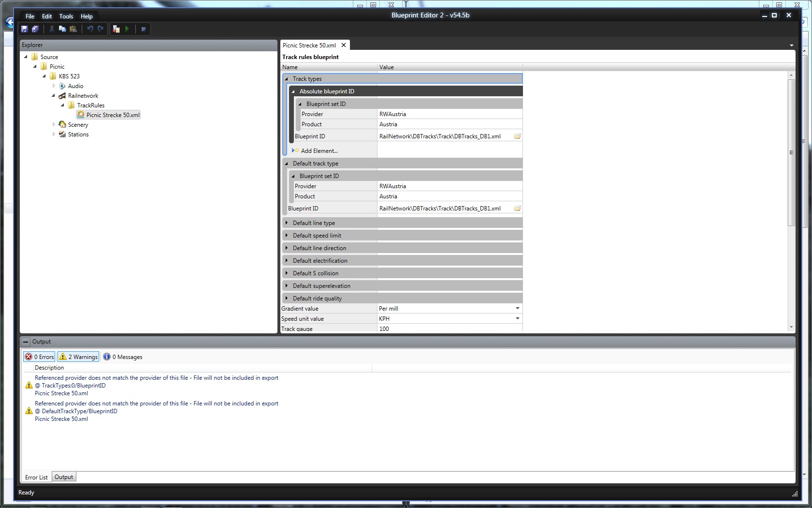Click the blue stop square icon
The width and height of the screenshot is (812, 508).
[144, 29]
